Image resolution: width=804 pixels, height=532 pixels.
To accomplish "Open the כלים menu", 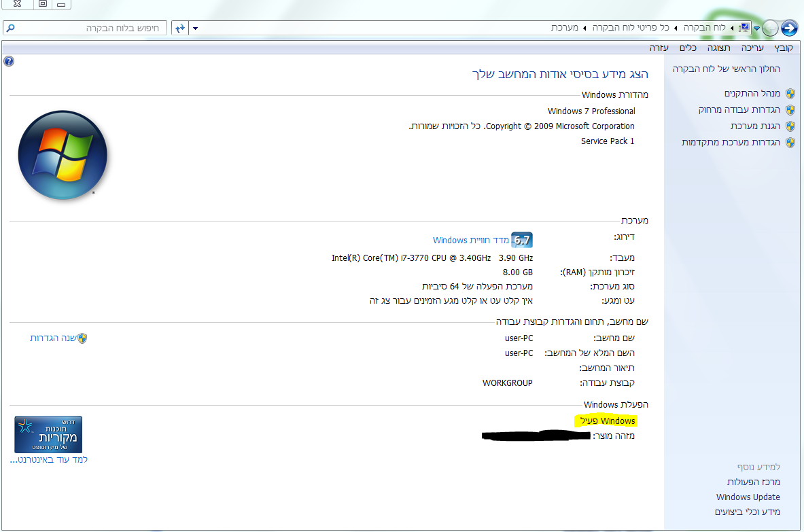I will [688, 48].
